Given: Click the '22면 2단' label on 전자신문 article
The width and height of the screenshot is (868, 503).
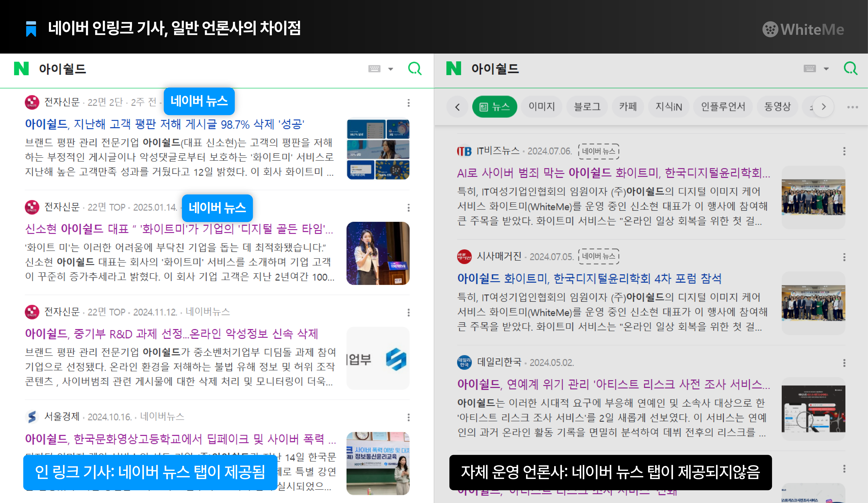Looking at the screenshot, I should [x=105, y=102].
